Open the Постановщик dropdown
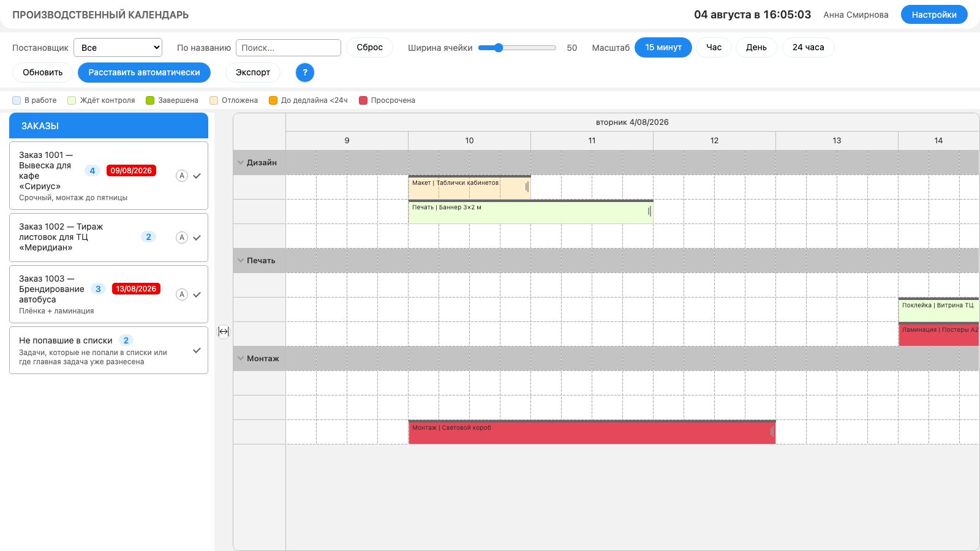The width and height of the screenshot is (980, 551). click(x=118, y=47)
